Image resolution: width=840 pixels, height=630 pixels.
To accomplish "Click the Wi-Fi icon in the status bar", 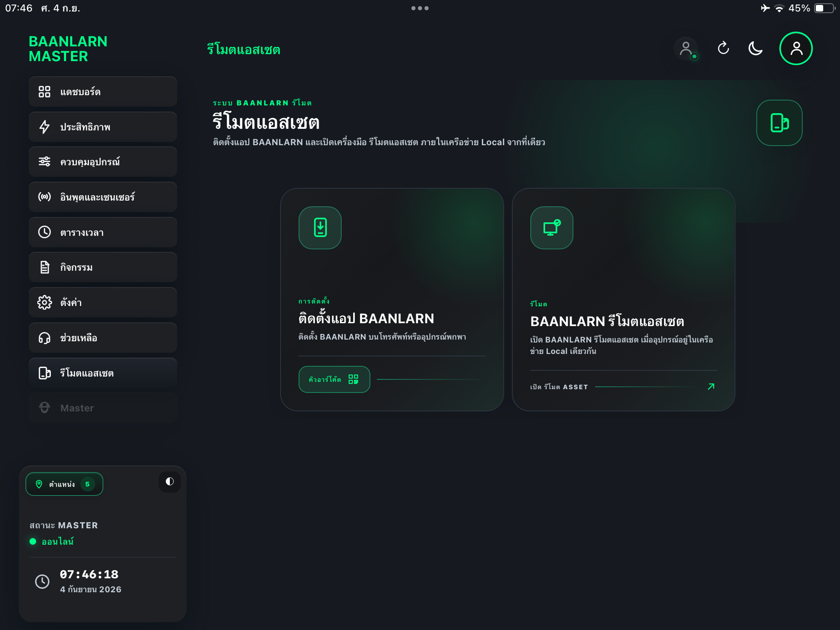I will pos(779,8).
